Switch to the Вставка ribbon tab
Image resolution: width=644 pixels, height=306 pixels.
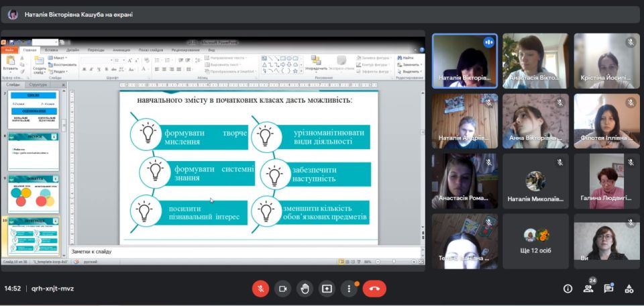click(x=52, y=50)
